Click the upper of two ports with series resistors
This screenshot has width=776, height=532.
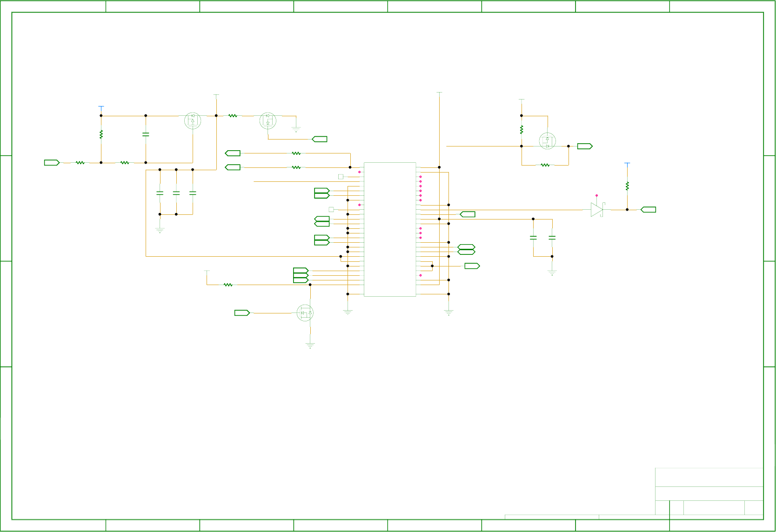tap(233, 153)
